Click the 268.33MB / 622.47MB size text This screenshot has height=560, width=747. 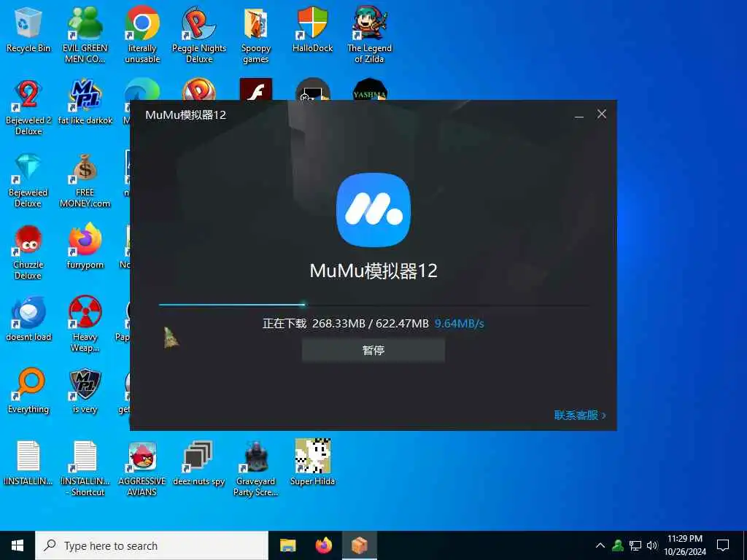[x=371, y=324]
